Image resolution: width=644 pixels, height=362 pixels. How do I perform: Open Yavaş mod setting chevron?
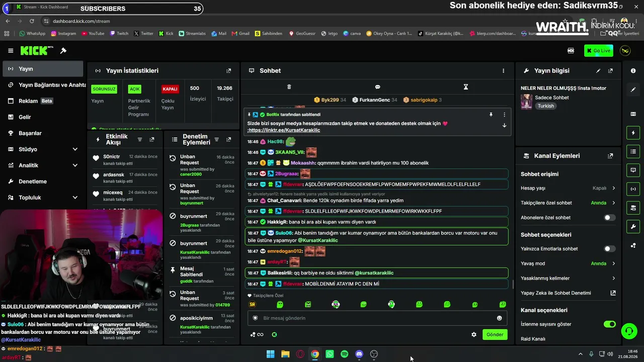click(613, 263)
